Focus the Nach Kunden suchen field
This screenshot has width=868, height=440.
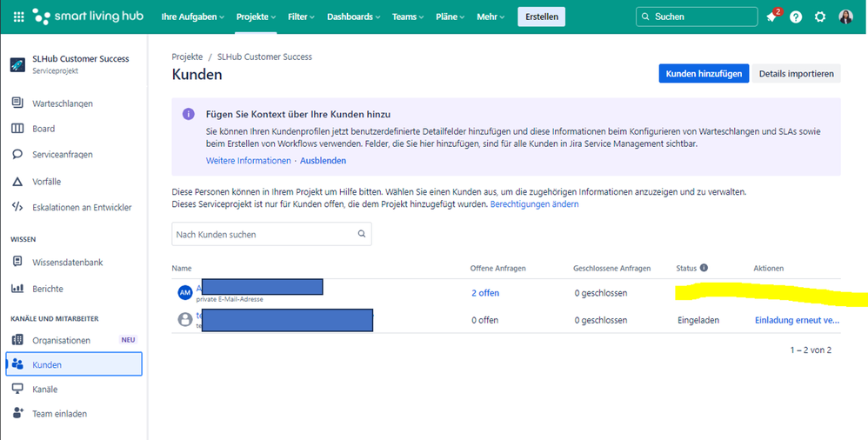[x=271, y=234]
